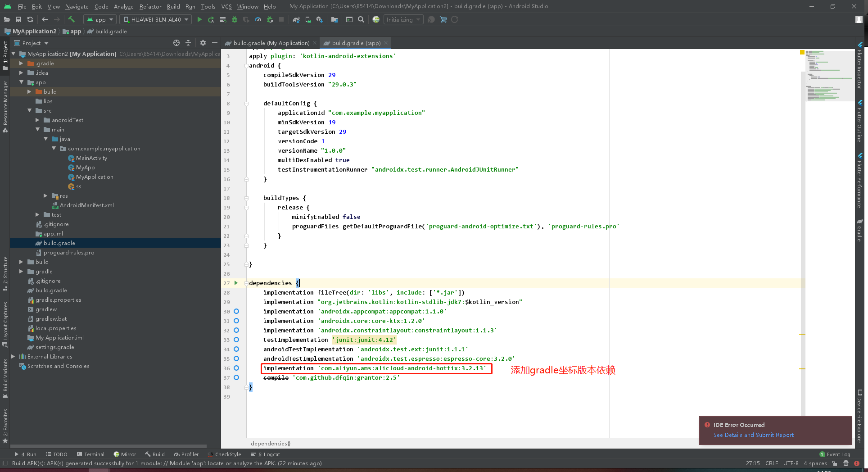868x472 pixels.
Task: Toggle the Build Variants side panel
Action: click(5, 378)
